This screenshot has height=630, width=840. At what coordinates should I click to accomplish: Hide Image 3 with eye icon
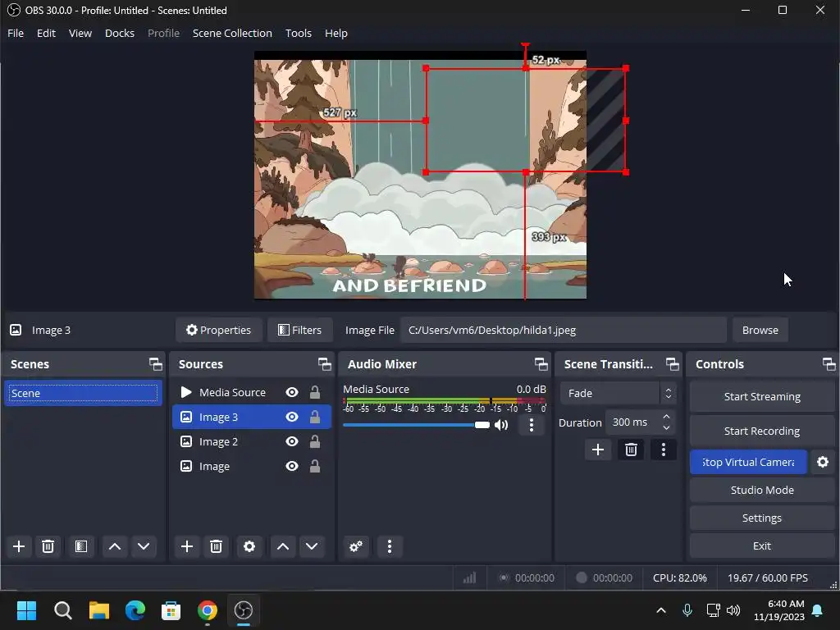click(292, 417)
